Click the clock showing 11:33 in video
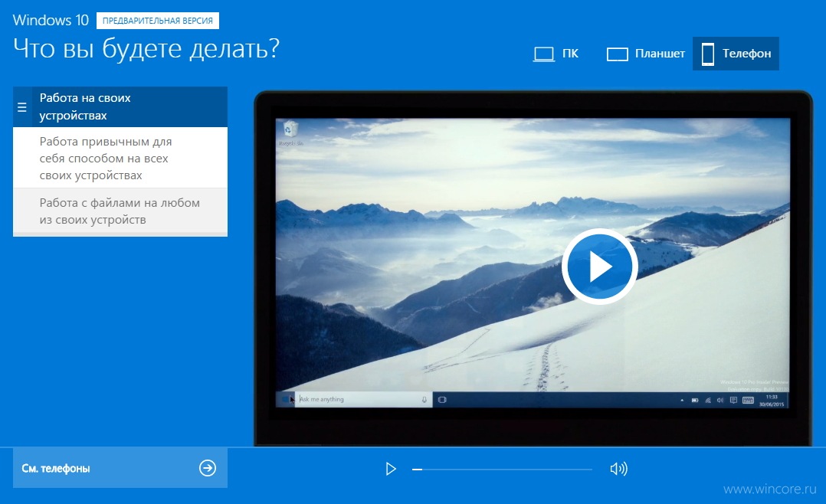This screenshot has height=504, width=826. tap(772, 401)
